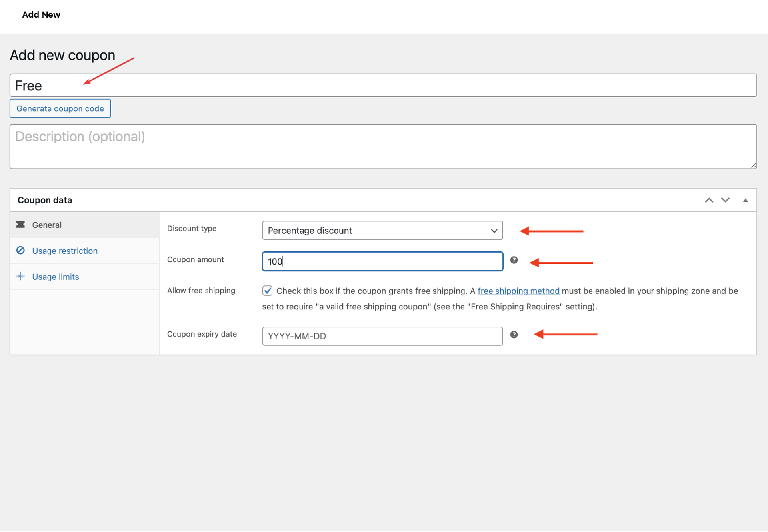768x532 pixels.
Task: Click the Coupon expiry date field
Action: point(382,336)
